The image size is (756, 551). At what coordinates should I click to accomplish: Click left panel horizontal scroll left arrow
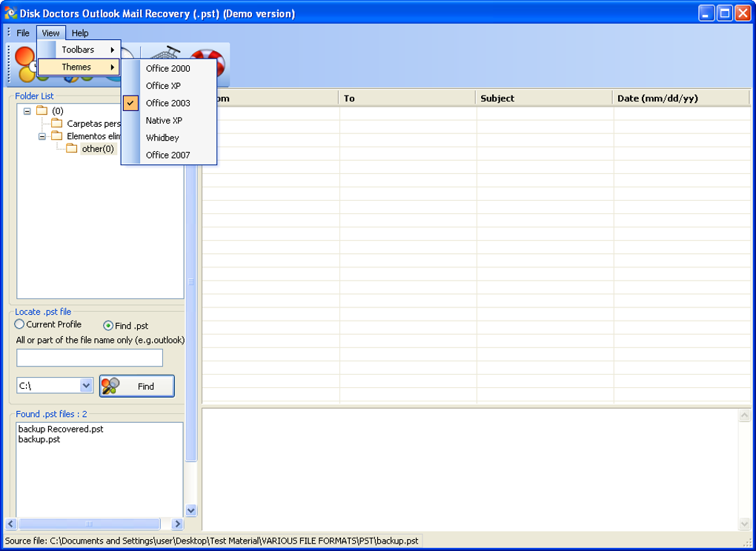10,524
